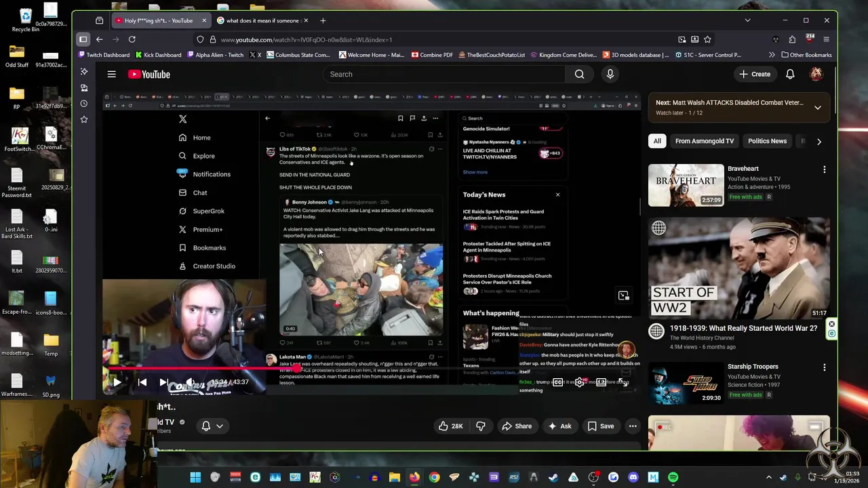This screenshot has height=488, width=868.
Task: Skip to the previous playlist video
Action: 142,382
